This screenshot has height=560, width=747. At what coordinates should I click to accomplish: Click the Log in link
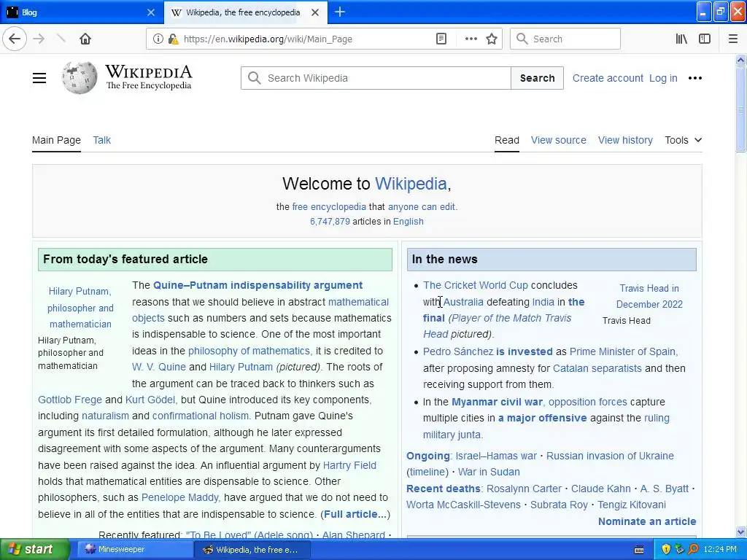pos(663,78)
